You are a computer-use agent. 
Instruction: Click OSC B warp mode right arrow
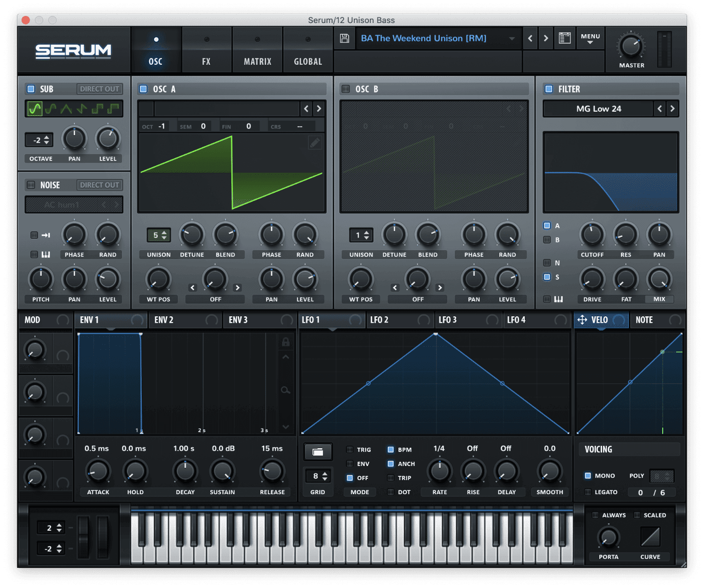pyautogui.click(x=440, y=288)
